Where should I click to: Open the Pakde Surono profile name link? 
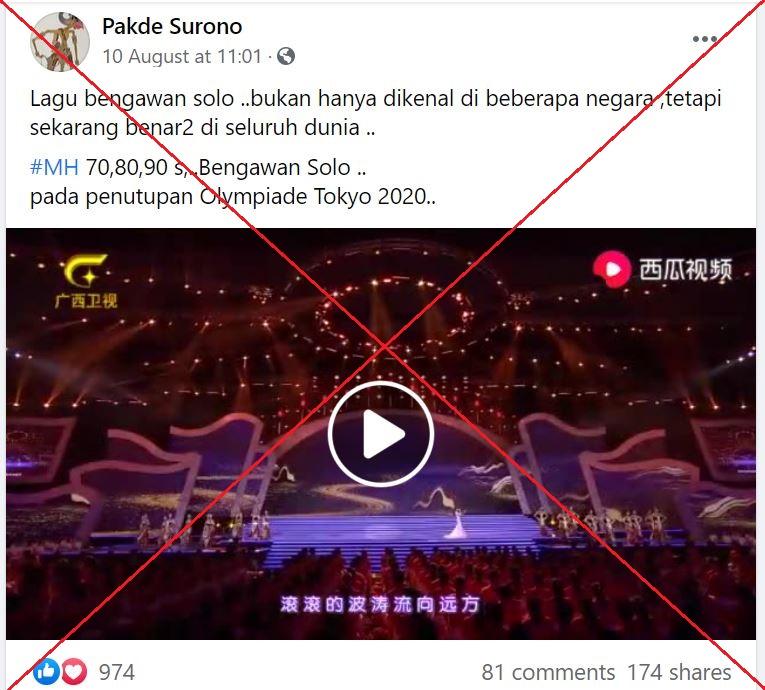click(x=172, y=26)
